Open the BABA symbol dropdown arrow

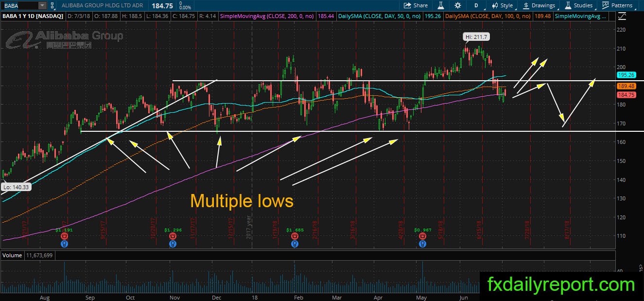(x=42, y=5)
